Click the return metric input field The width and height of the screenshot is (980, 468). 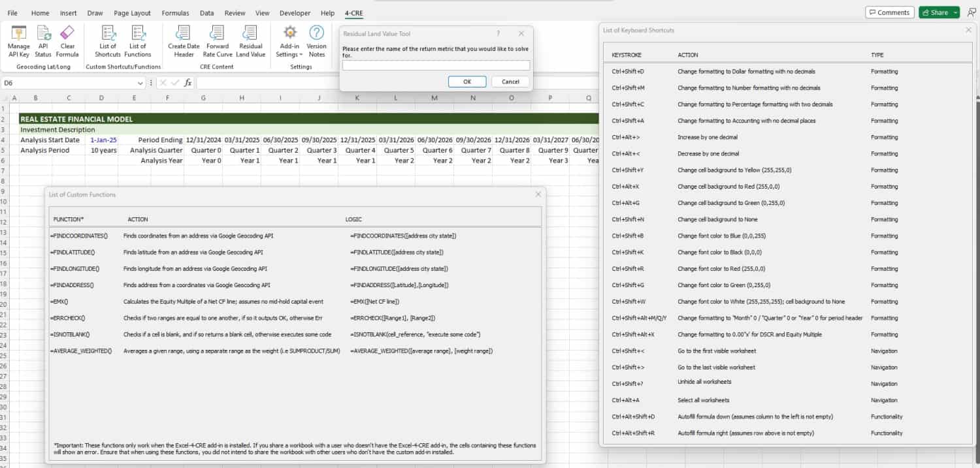click(x=435, y=65)
